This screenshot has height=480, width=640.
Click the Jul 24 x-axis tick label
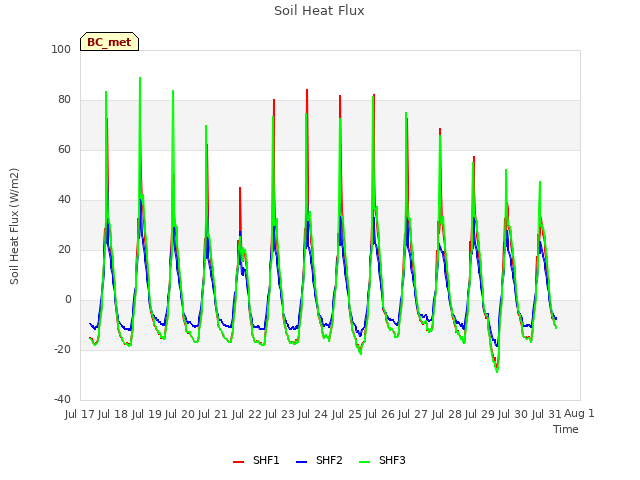(313, 414)
